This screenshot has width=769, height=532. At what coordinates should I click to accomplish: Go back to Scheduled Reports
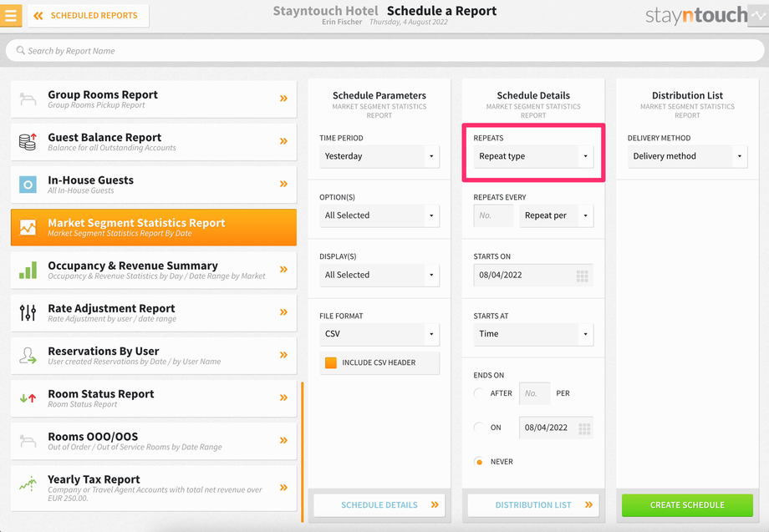89,16
